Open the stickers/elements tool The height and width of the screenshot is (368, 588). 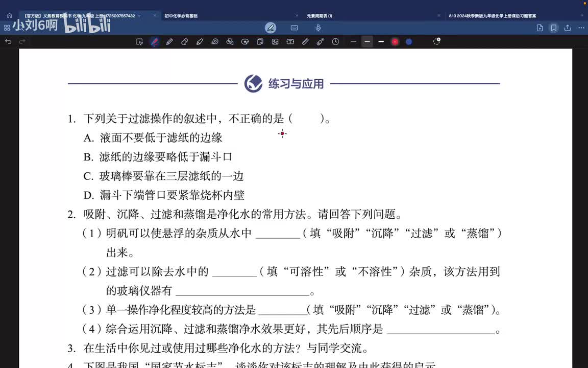pos(245,42)
